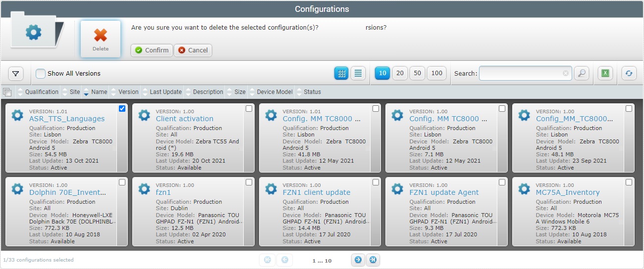The width and height of the screenshot is (644, 269).
Task: Sort by Name column
Action: (99, 92)
